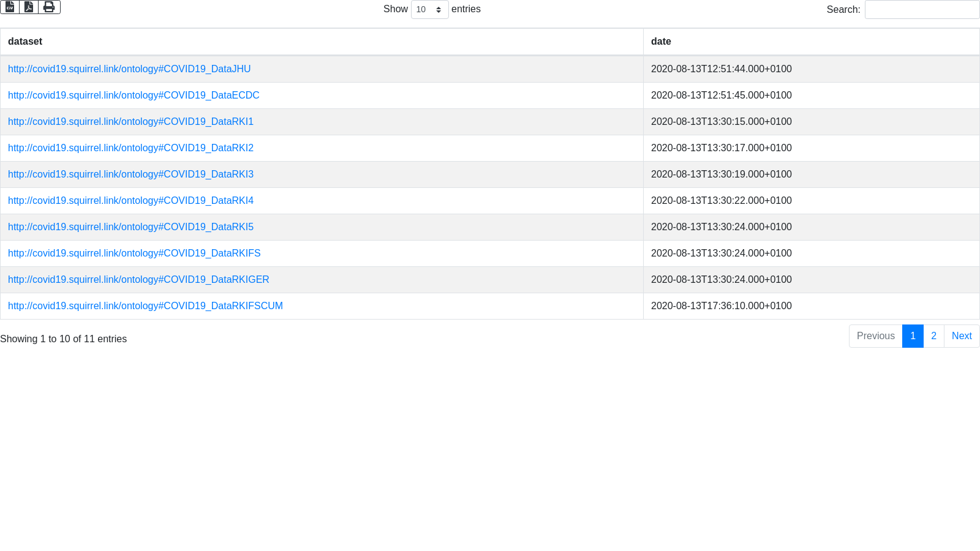Open the COVID19_DataJHU dataset link
Viewport: 980px width, 551px height.
tap(129, 69)
